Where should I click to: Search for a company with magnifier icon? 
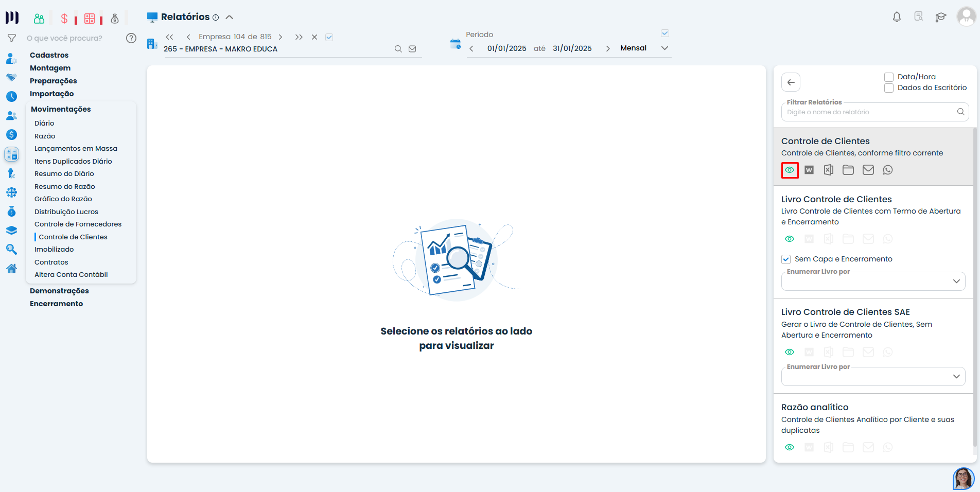pyautogui.click(x=398, y=49)
